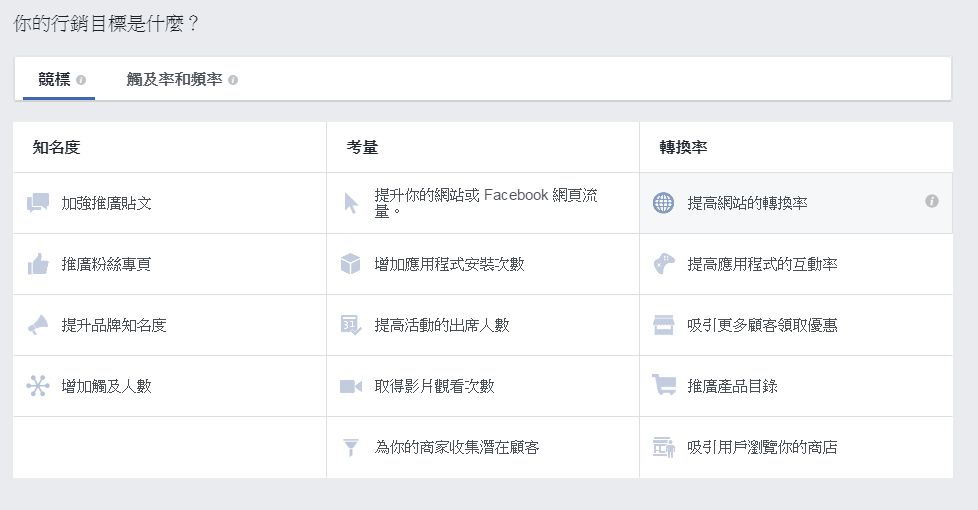
Task: Click the box icon for 增加應用程式安裝次數
Action: (351, 264)
